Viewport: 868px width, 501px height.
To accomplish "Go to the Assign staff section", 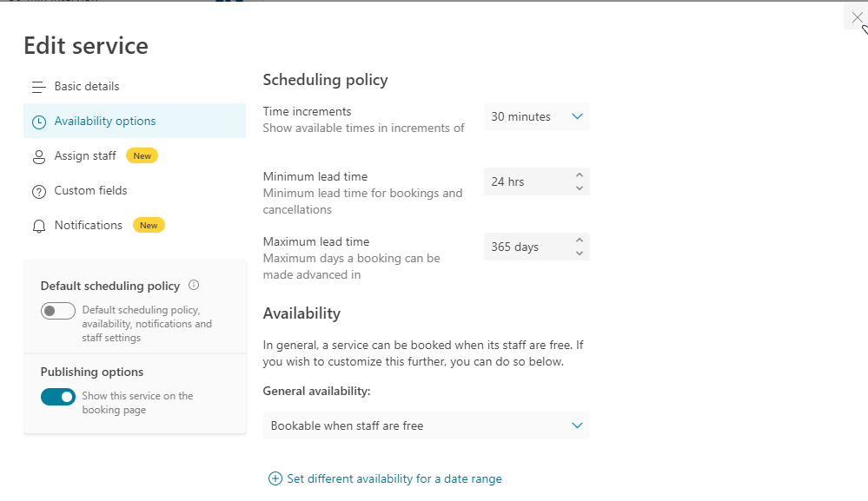I will point(135,156).
